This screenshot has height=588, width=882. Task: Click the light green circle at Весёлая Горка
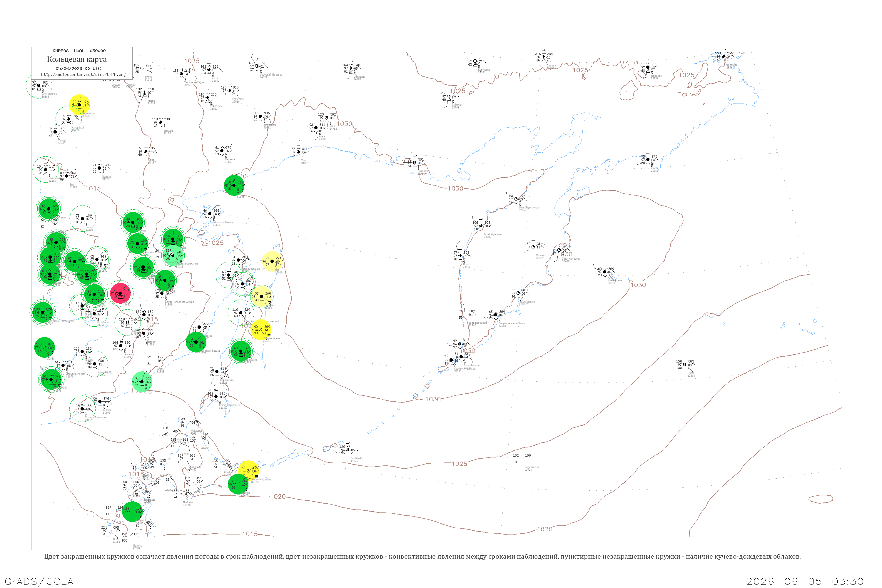coord(173,255)
